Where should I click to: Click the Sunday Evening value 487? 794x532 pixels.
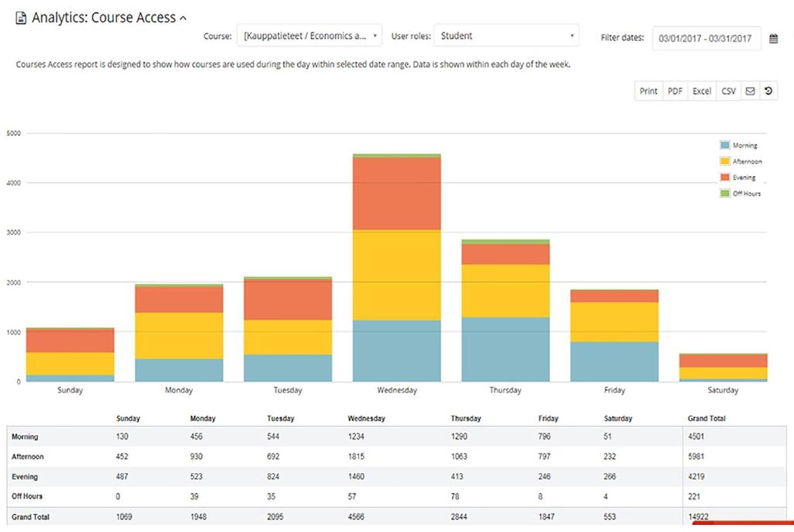pos(122,477)
